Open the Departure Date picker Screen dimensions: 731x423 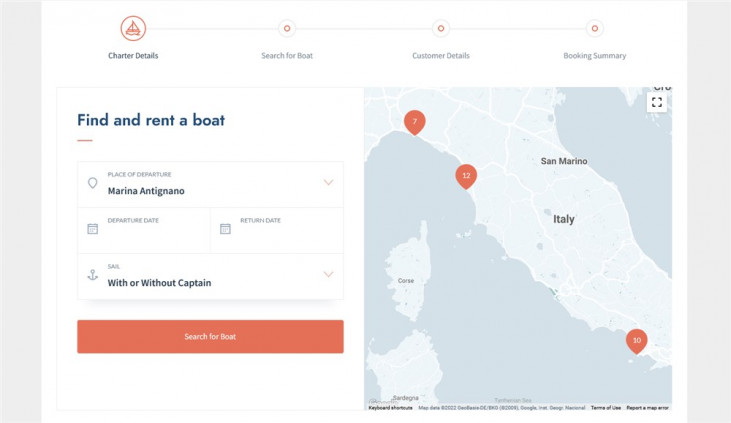[x=144, y=229]
